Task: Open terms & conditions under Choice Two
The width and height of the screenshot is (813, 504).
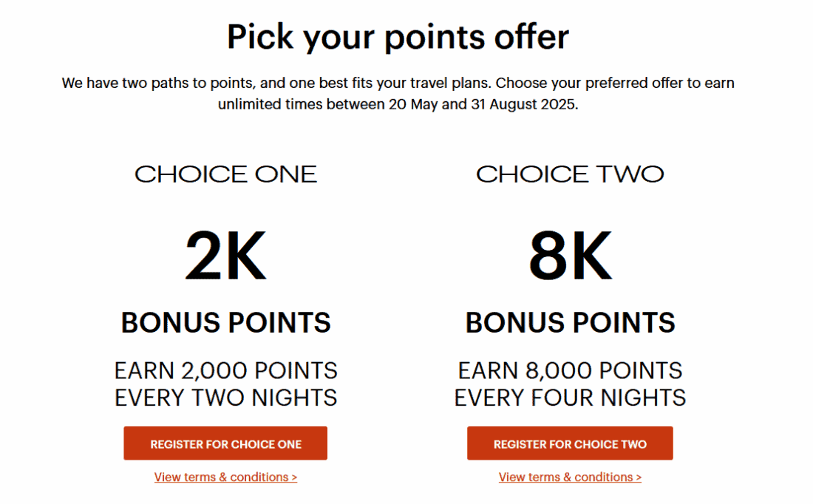Action: click(569, 477)
